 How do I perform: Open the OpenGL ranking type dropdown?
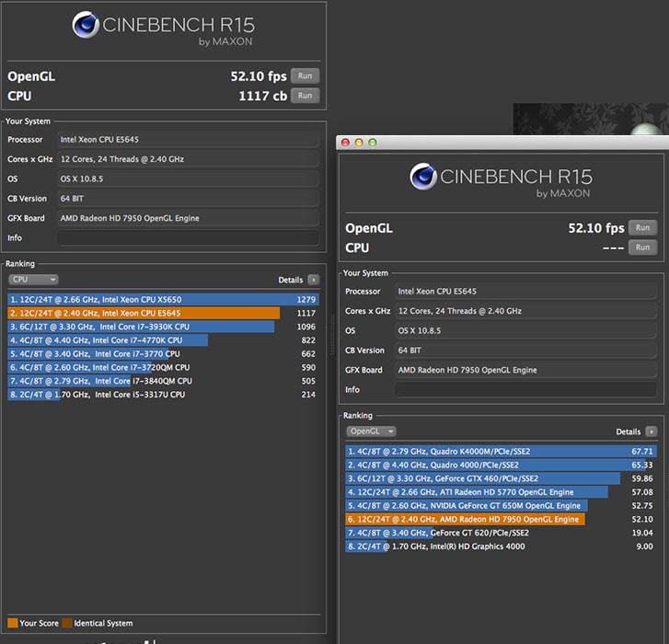(371, 431)
